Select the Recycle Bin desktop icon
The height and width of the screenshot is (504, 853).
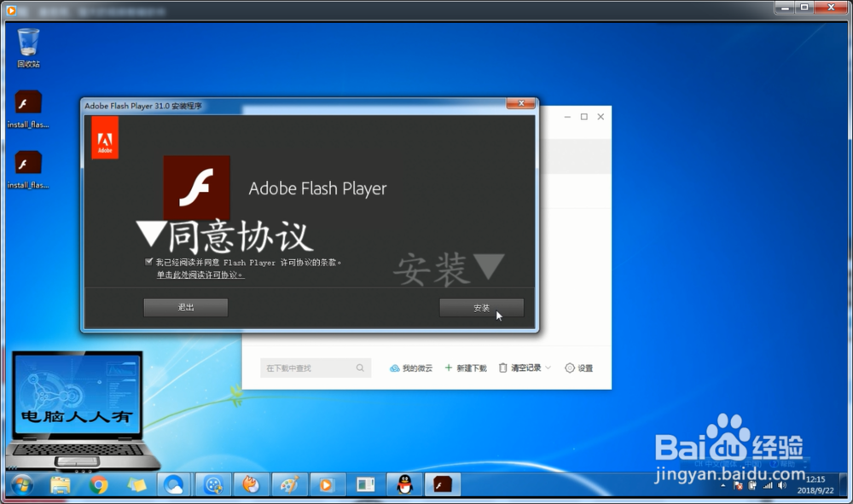tap(28, 48)
